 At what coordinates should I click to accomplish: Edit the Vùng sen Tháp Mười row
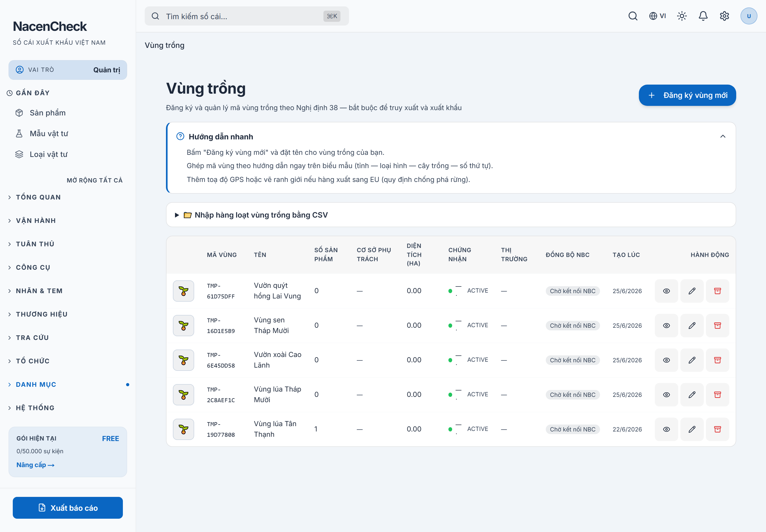(x=692, y=326)
